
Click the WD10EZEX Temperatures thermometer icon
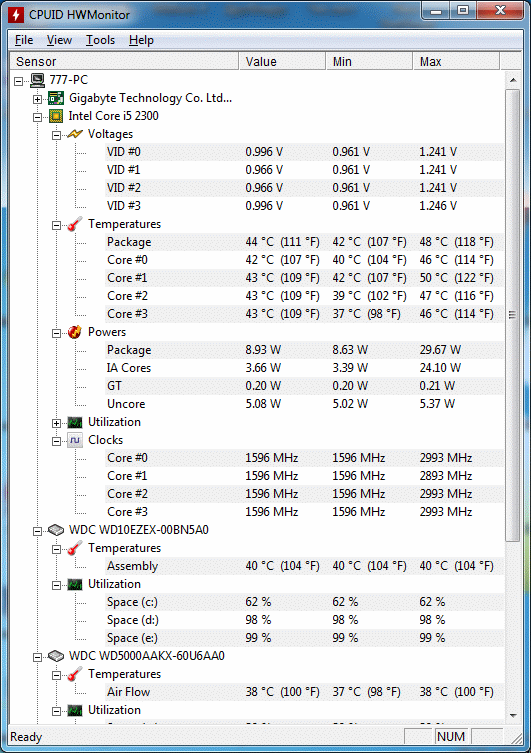pyautogui.click(x=75, y=548)
